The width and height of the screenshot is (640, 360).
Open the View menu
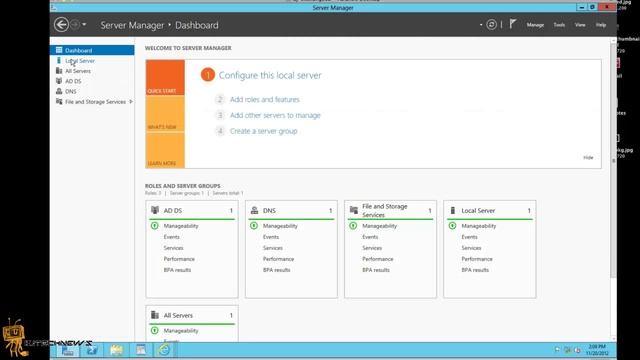pyautogui.click(x=580, y=25)
